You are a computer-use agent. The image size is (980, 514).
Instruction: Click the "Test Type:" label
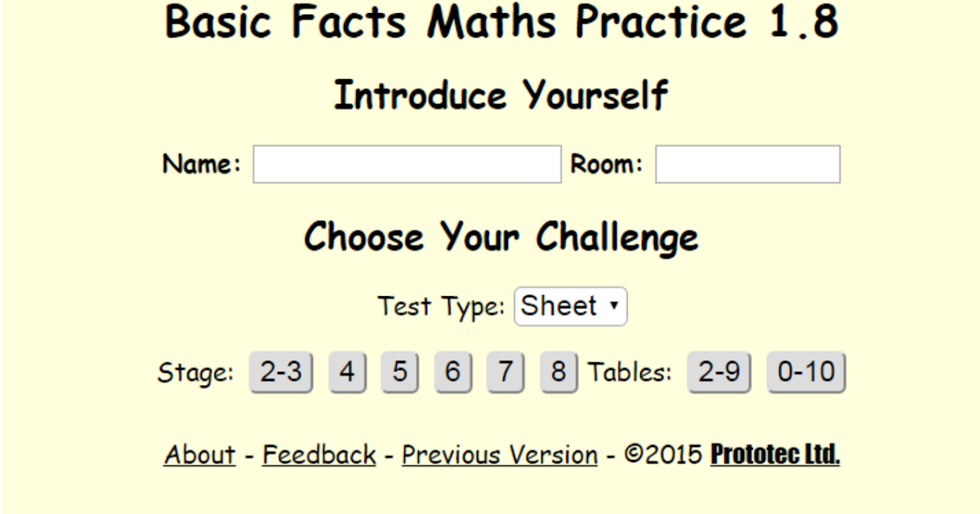[442, 307]
